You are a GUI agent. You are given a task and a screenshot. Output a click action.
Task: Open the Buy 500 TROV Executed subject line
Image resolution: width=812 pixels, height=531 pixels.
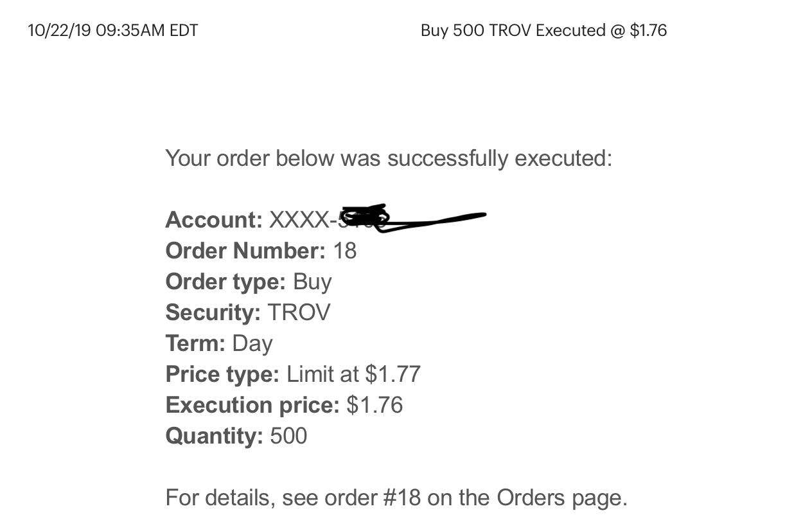(543, 30)
